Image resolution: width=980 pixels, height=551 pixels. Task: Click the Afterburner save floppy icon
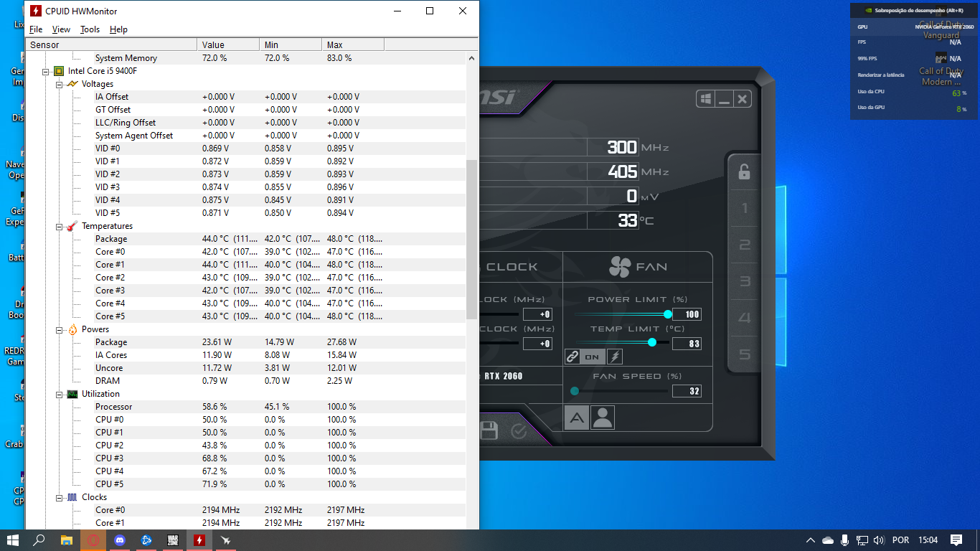coord(489,430)
